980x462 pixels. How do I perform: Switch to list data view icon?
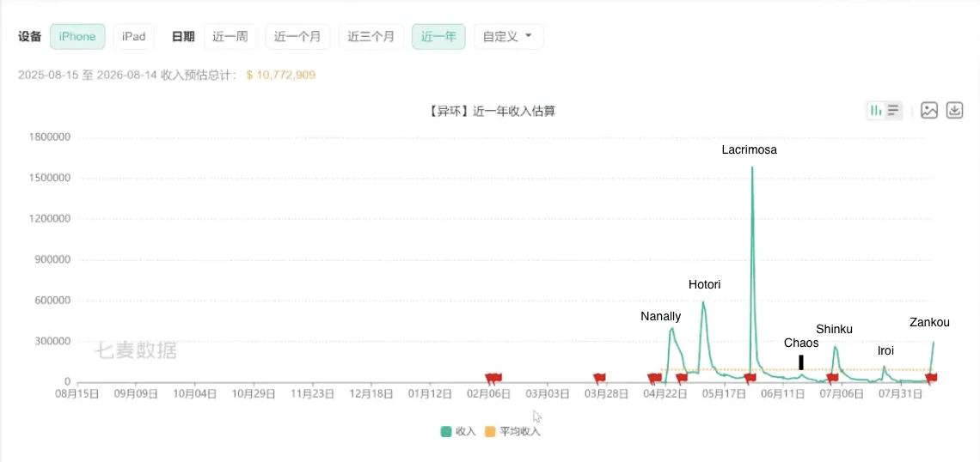point(893,111)
